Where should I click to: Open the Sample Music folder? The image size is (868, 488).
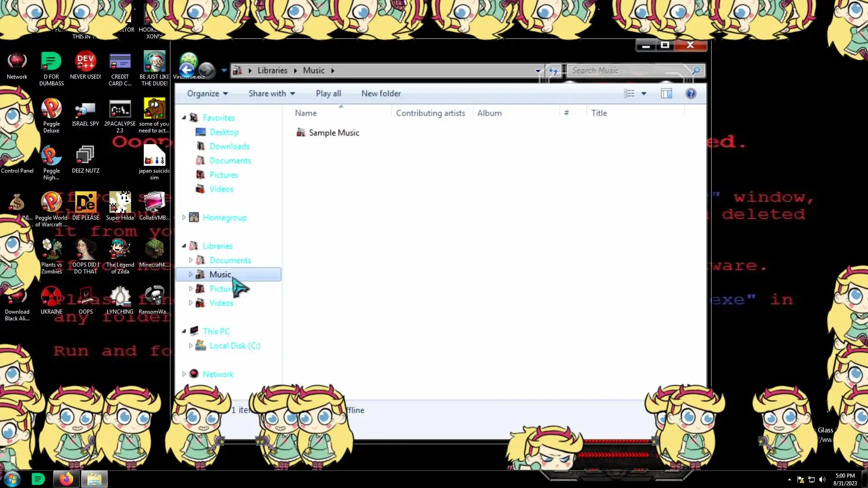[334, 133]
